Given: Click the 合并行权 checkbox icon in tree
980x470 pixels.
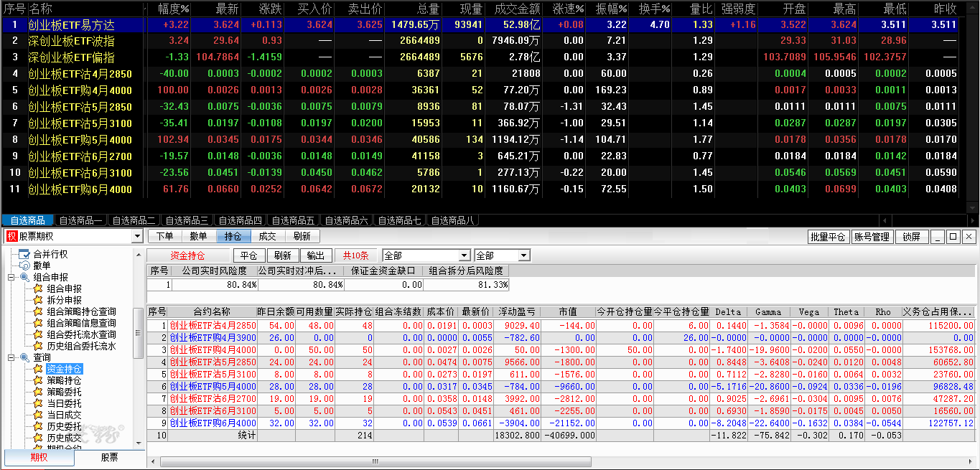Looking at the screenshot, I should click(24, 254).
